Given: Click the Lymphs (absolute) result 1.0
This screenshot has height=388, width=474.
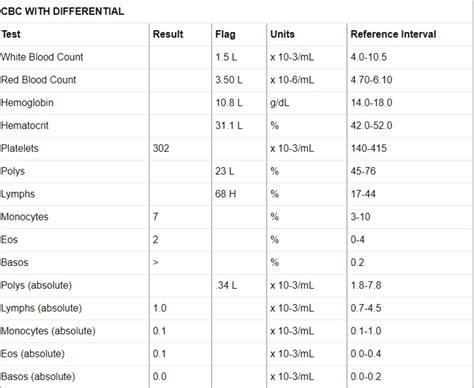Looking at the screenshot, I should (160, 308).
